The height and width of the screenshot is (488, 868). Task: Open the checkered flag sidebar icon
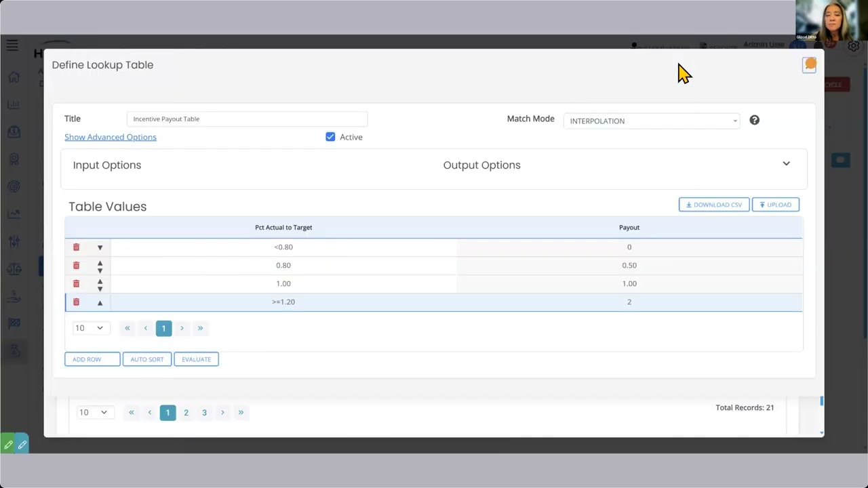click(x=14, y=323)
